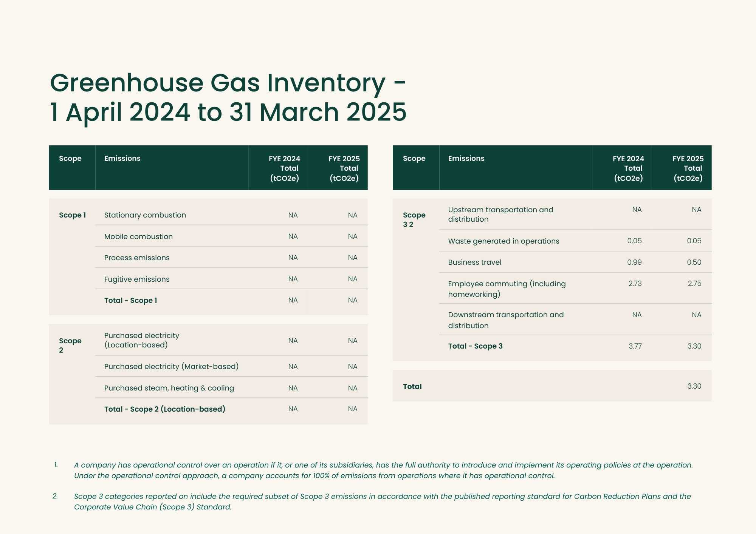Screen dimensions: 756x534
Task: Select the Total - Scope 1 label
Action: (130, 300)
